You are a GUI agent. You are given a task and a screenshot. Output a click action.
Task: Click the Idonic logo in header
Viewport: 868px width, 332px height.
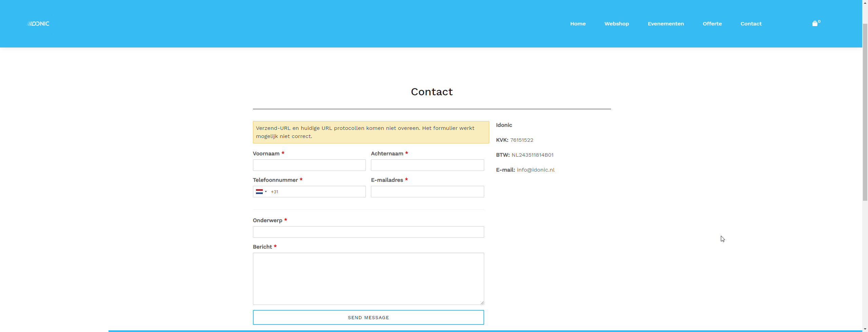38,24
